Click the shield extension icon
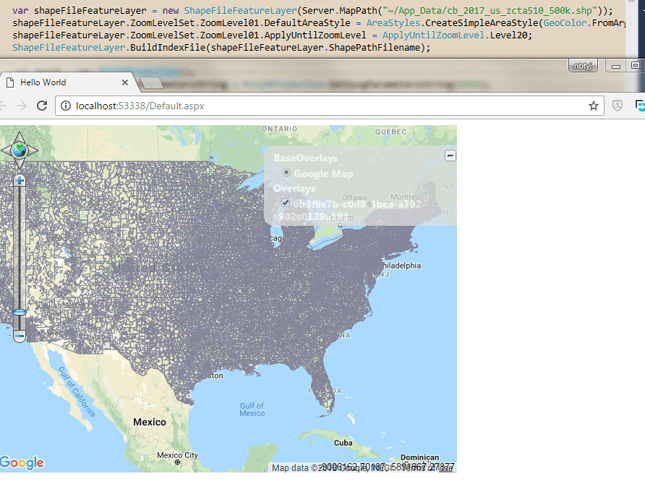This screenshot has height=500, width=645. tap(617, 106)
